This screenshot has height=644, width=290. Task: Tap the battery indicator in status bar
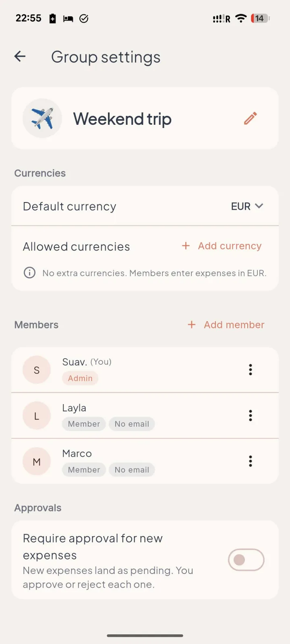tap(260, 18)
